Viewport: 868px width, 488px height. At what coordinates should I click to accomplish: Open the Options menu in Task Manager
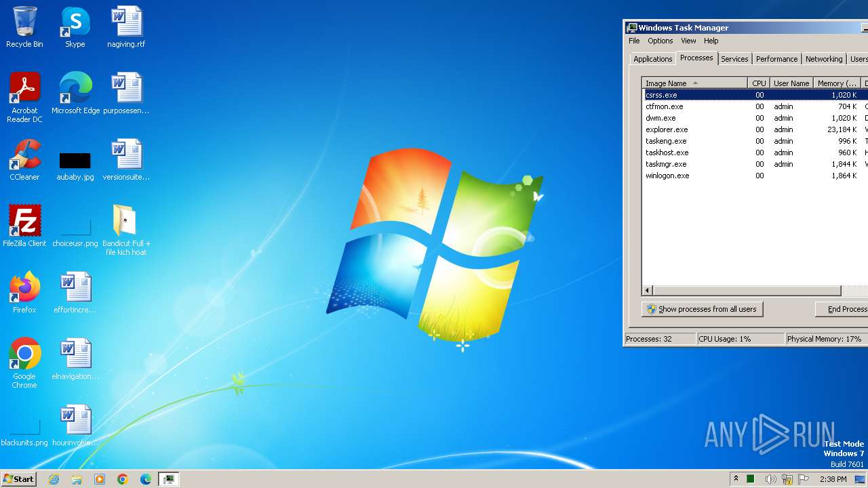tap(660, 41)
